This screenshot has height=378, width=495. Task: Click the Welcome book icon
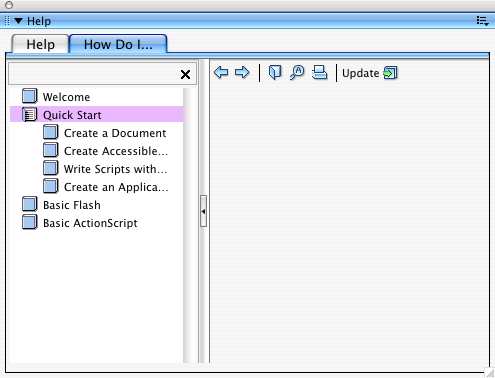(30, 96)
